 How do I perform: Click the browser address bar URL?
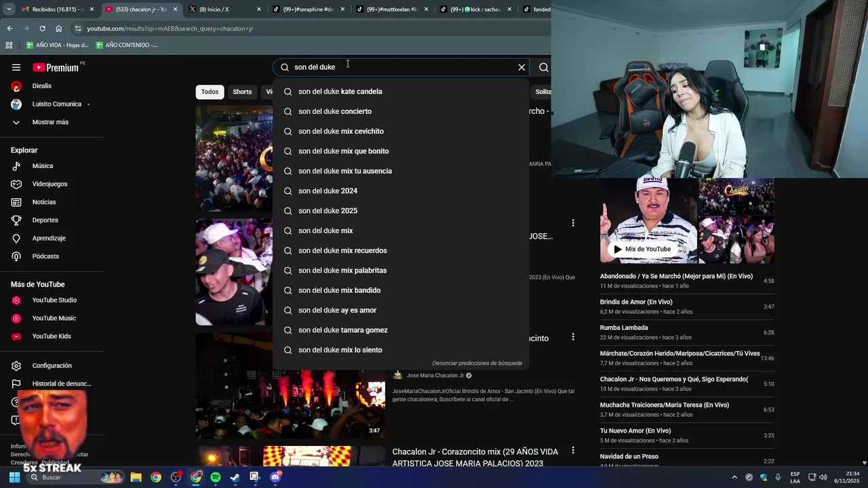pyautogui.click(x=170, y=28)
